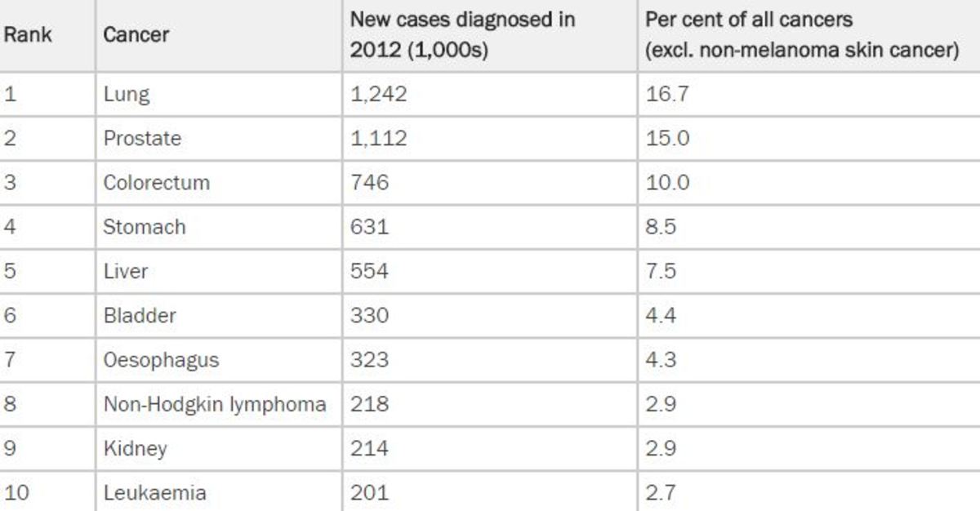Click the New cases diagnosed column header
Screen dimensions: 980x511
pyautogui.click(x=462, y=34)
